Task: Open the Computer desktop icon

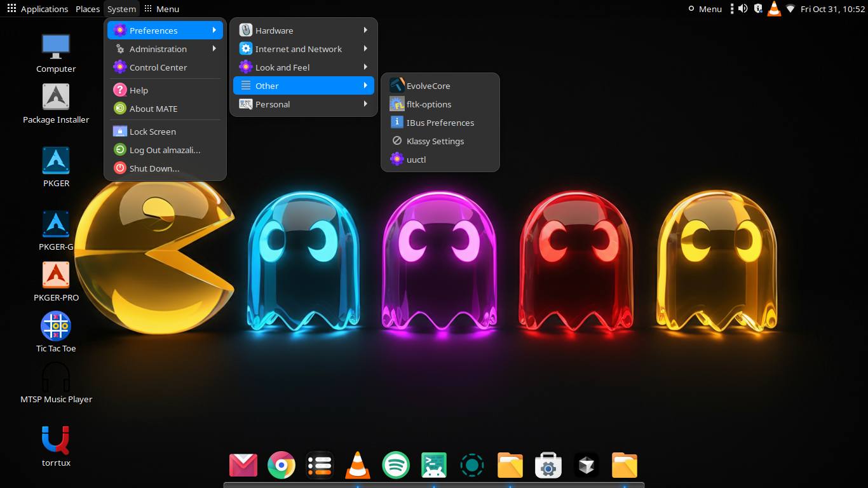Action: click(56, 53)
